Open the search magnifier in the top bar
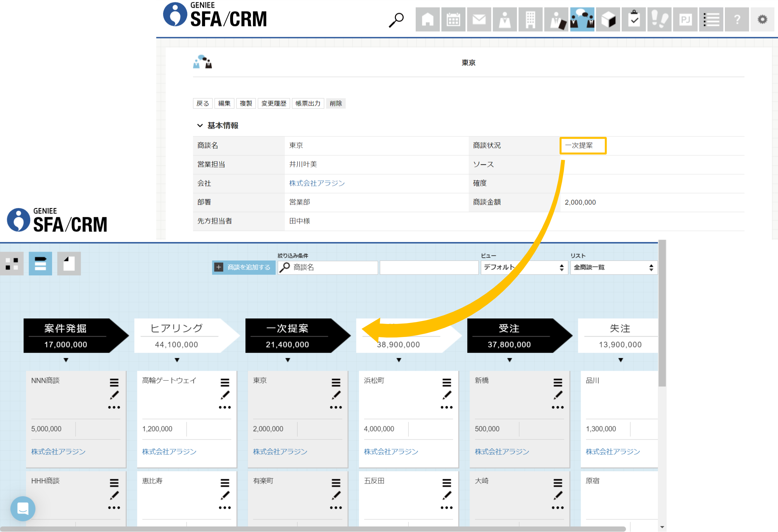The width and height of the screenshot is (778, 532). 396,20
